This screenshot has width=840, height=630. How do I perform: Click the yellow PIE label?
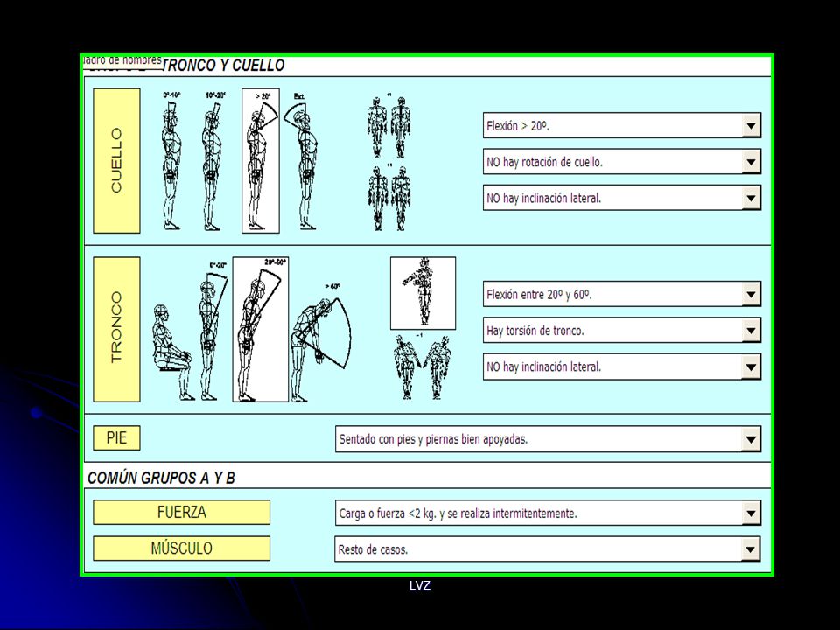click(116, 437)
